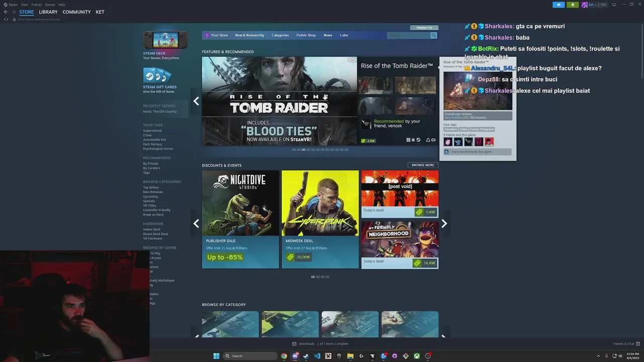This screenshot has width=644, height=362.
Task: Open the Nightdive Studios publisher sale
Action: [x=240, y=219]
